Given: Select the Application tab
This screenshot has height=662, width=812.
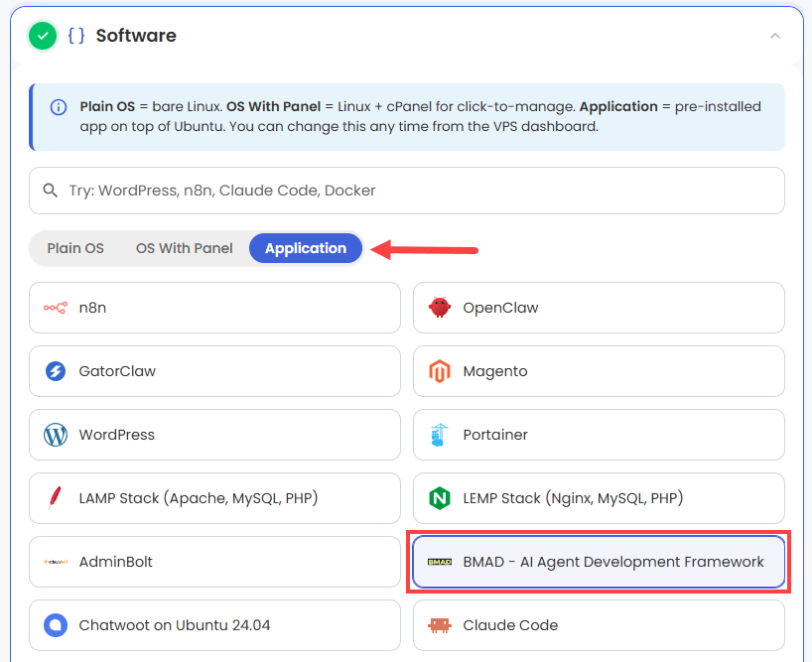Looking at the screenshot, I should 306,248.
